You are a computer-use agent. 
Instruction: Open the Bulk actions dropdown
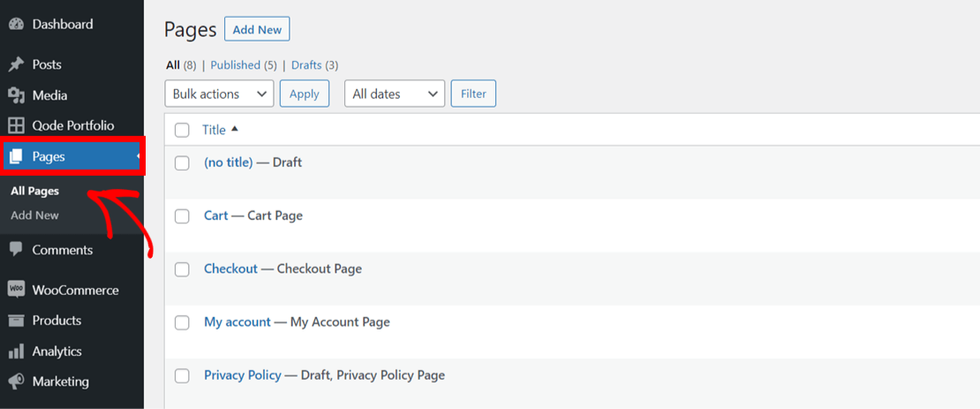pyautogui.click(x=219, y=94)
